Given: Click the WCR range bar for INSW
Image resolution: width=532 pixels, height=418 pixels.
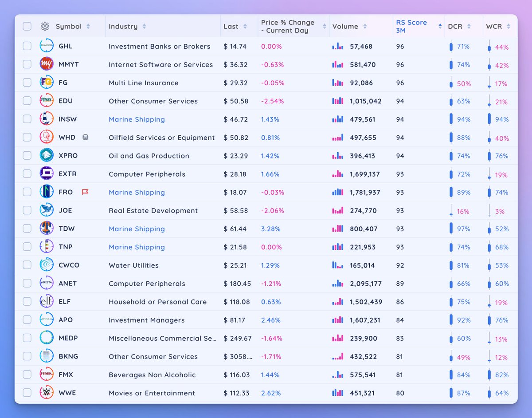Looking at the screenshot, I should point(489,119).
